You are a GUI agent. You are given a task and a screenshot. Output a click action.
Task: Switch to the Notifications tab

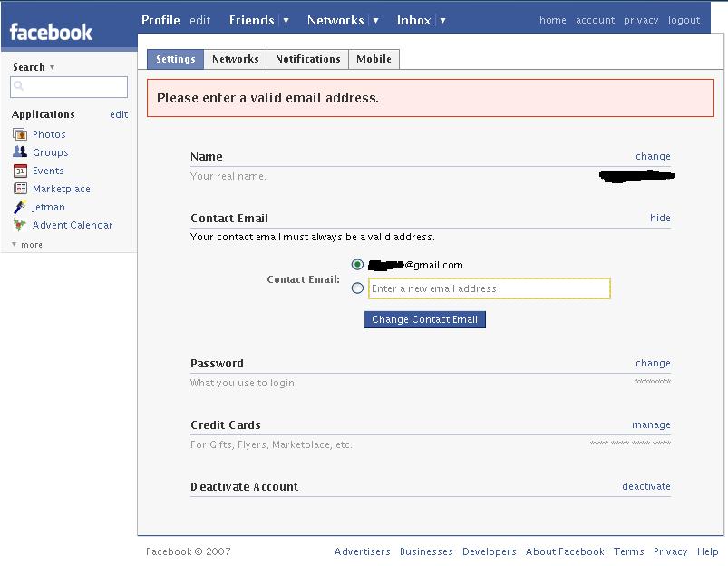click(308, 59)
